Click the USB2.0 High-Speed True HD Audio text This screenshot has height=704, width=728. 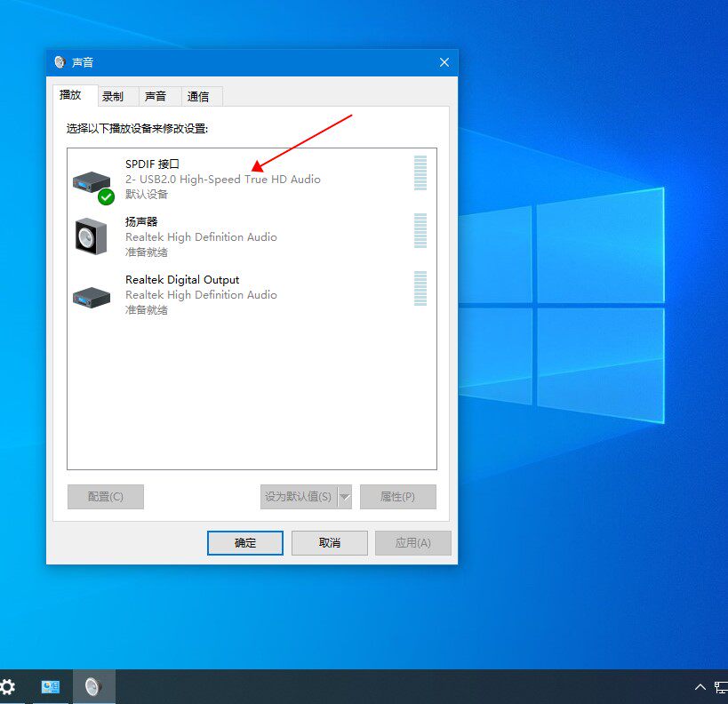[x=223, y=180]
